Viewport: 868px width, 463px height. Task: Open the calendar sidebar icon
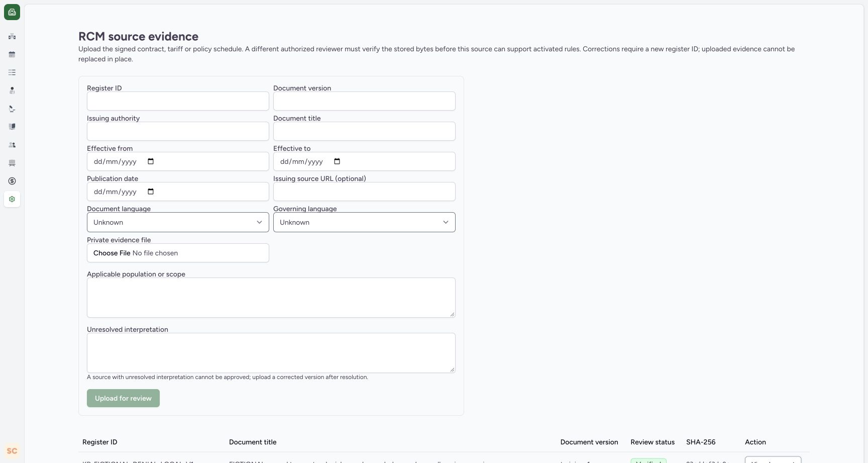point(12,54)
